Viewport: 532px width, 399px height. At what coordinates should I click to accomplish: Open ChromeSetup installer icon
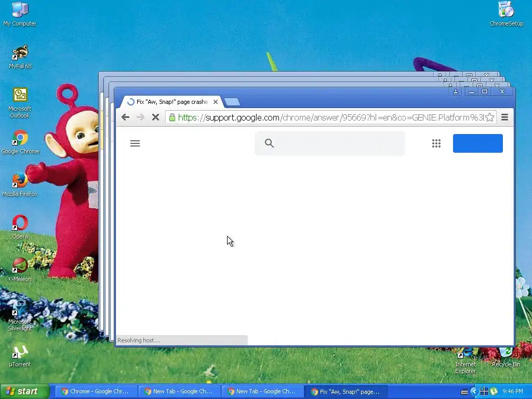point(506,14)
